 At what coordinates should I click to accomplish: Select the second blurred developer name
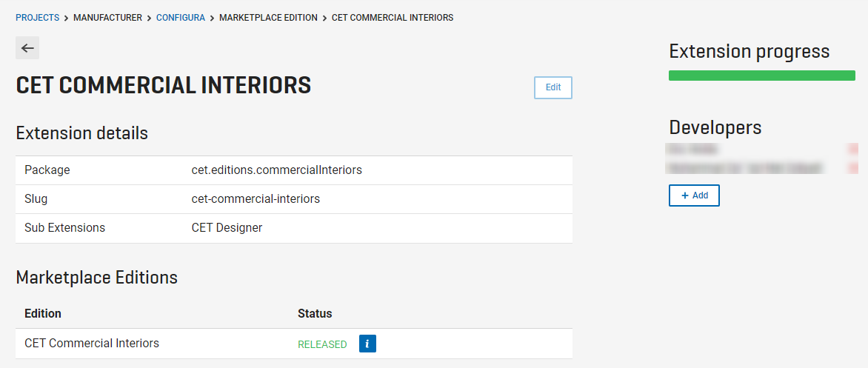click(x=746, y=167)
